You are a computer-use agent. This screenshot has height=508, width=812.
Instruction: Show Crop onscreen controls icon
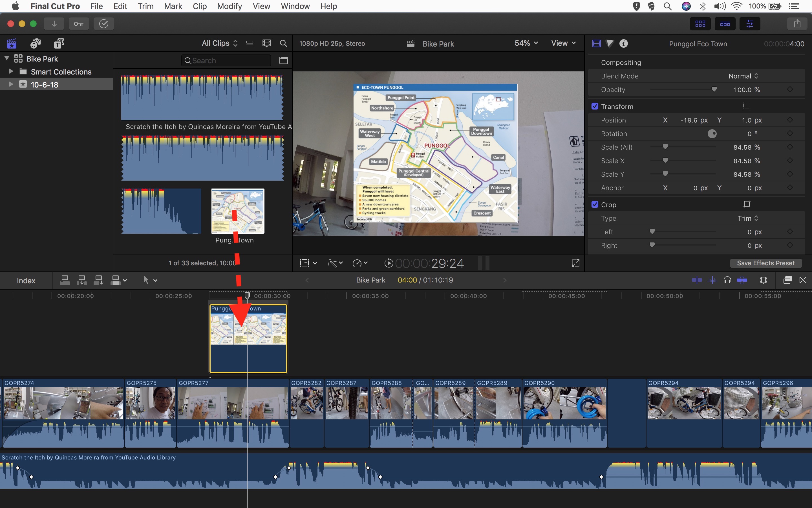pyautogui.click(x=747, y=204)
